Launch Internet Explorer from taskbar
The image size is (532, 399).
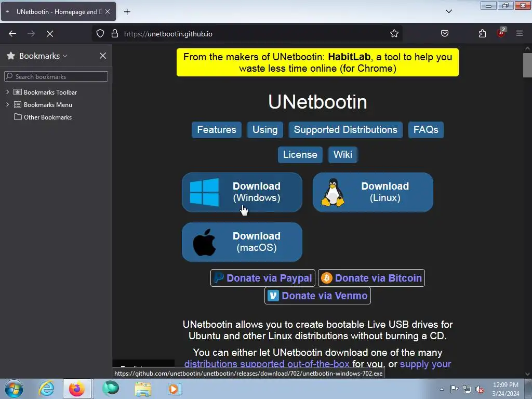point(46,389)
